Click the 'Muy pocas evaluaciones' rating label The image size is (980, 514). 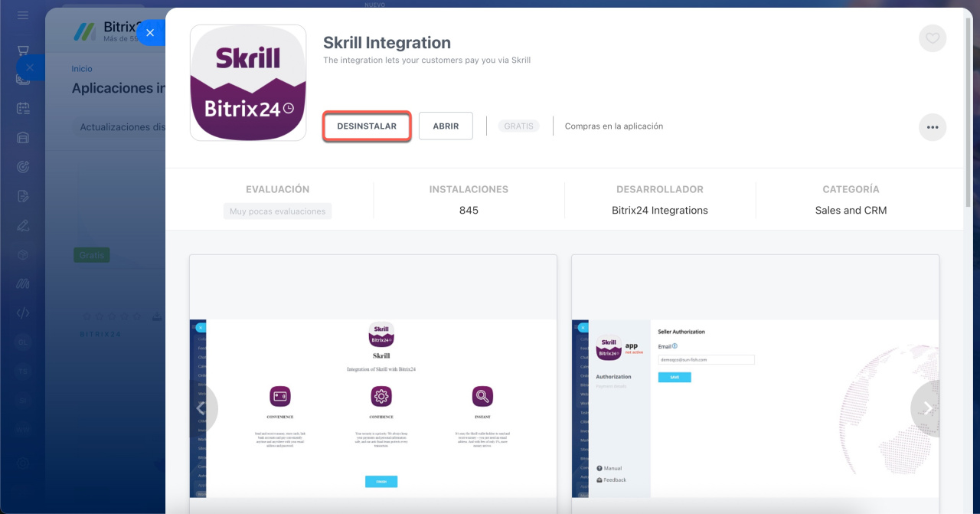pyautogui.click(x=278, y=211)
